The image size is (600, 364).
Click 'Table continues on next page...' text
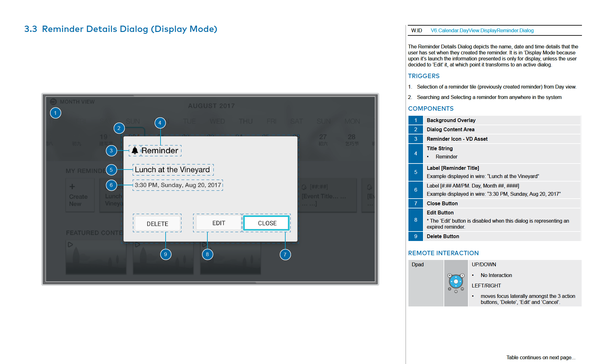pos(541,357)
